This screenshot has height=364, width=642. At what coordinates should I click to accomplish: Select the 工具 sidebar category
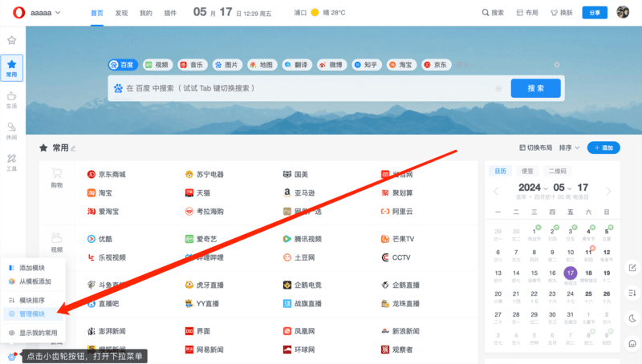(11, 163)
